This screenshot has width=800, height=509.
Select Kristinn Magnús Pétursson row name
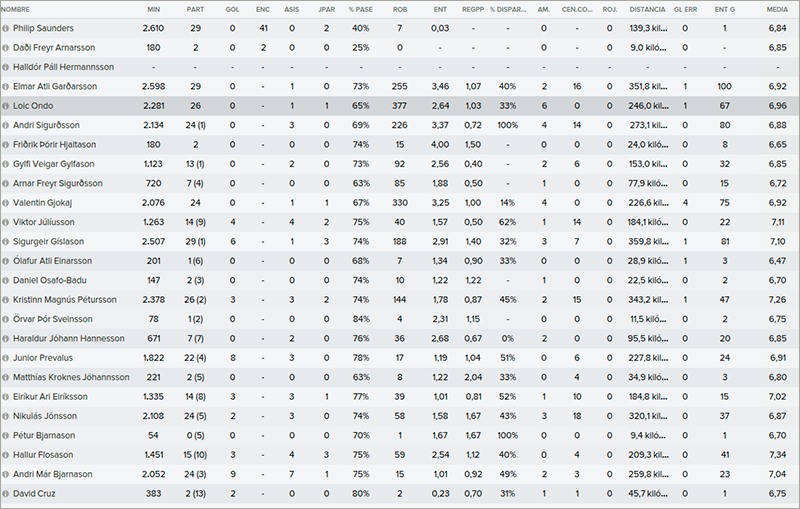pos(65,300)
